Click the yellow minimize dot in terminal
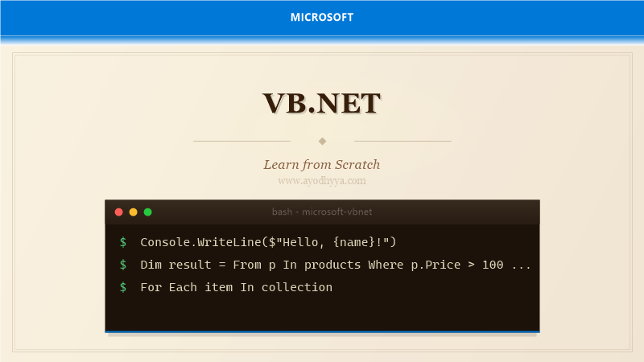The width and height of the screenshot is (644, 362). click(133, 212)
